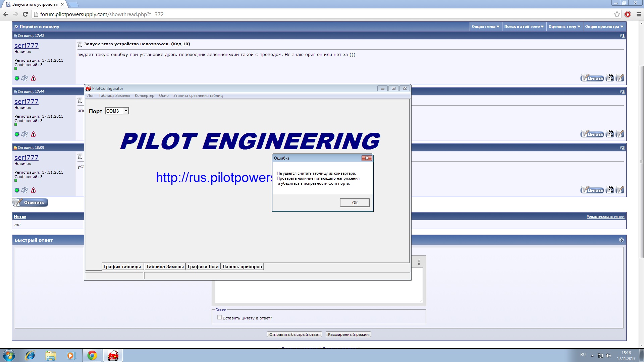Open the Опции темы dropdown

point(485,26)
